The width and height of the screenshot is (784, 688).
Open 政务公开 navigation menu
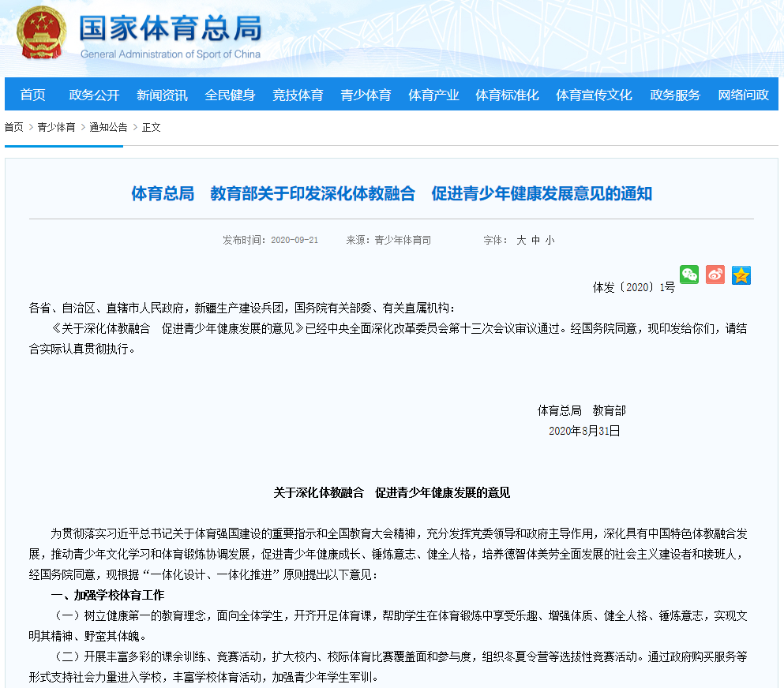click(x=94, y=95)
